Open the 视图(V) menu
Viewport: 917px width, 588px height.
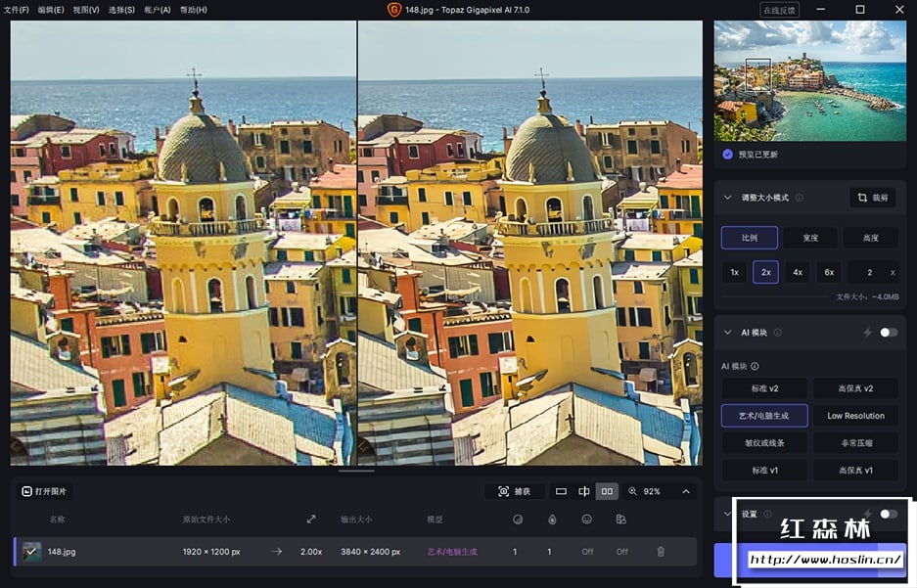(x=86, y=10)
